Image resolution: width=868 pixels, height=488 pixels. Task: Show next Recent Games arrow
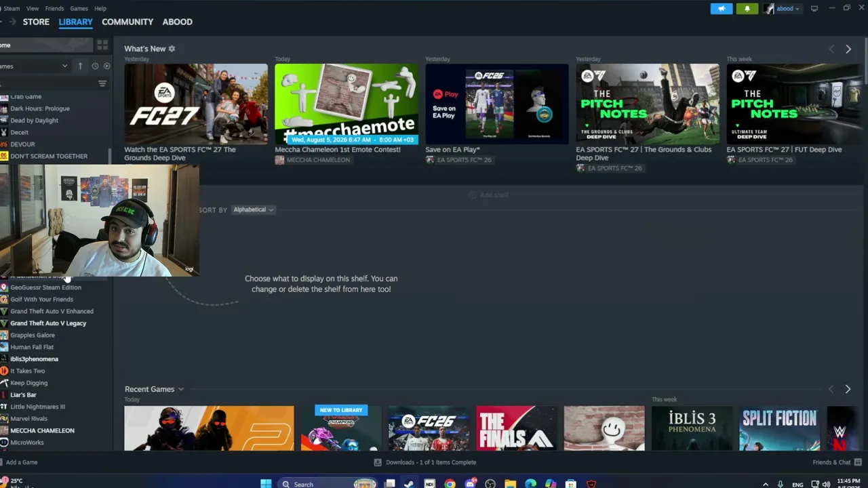tap(848, 389)
